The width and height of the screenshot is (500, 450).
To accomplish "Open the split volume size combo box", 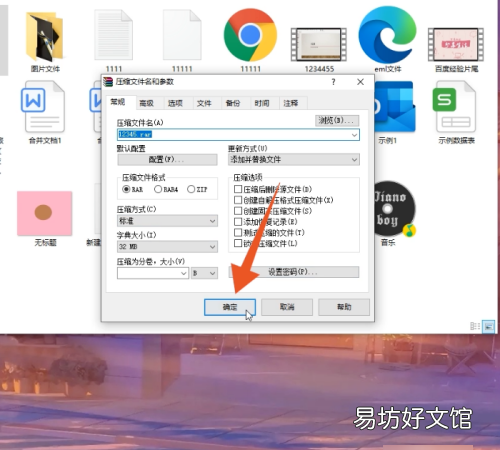I will (153, 273).
